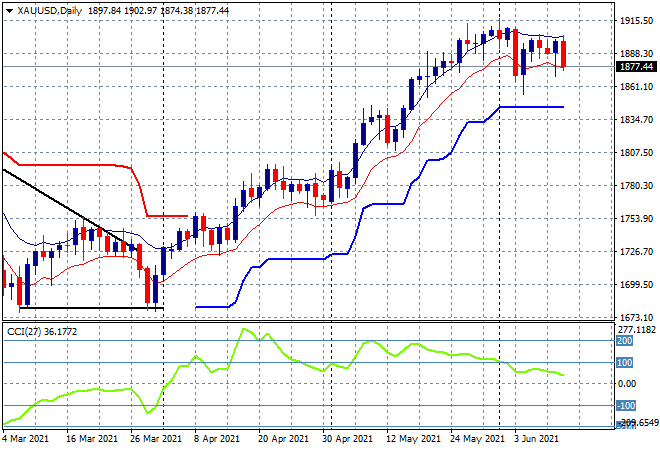Image resolution: width=660 pixels, height=450 pixels.
Task: Click the 12 May 2021 date label
Action: pyautogui.click(x=413, y=439)
